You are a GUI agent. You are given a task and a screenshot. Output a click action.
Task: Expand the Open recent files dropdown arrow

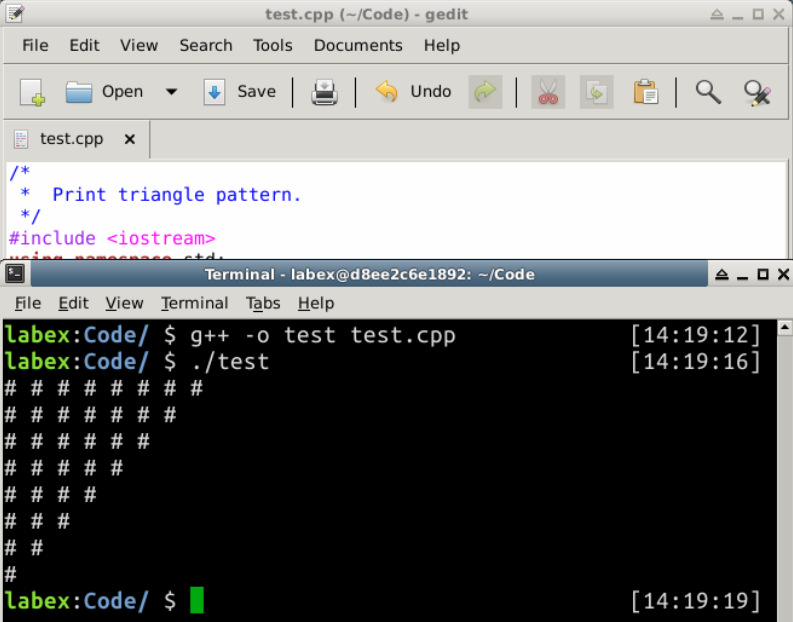tap(171, 92)
